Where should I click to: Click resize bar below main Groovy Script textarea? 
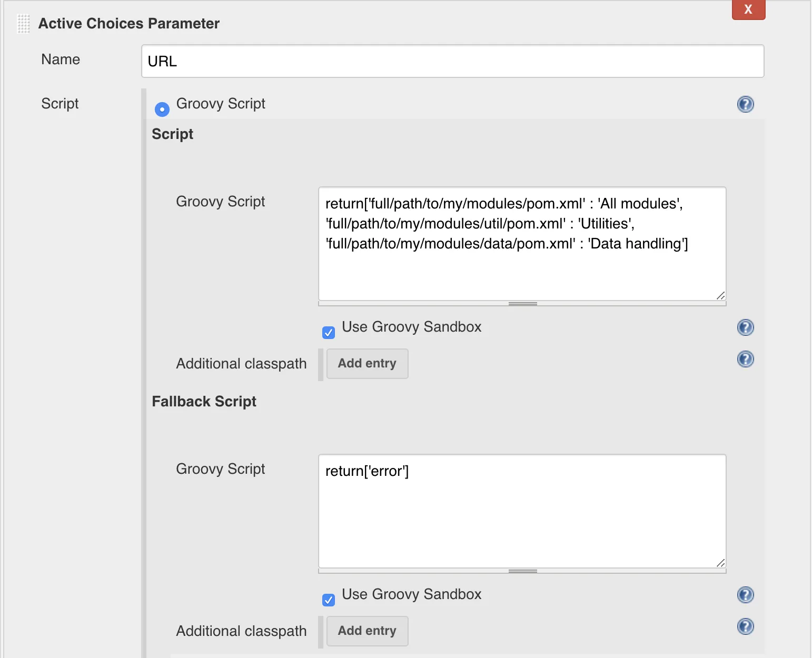tap(522, 304)
